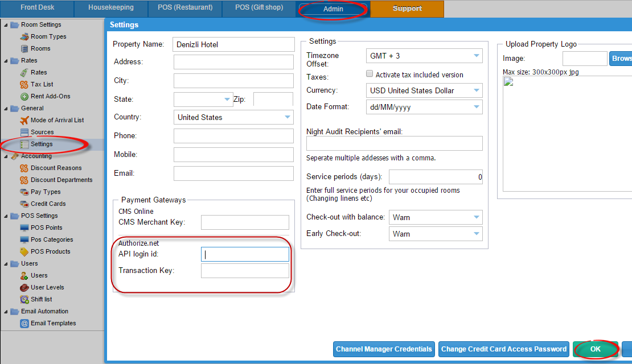Open the POS (Restaurant) tab
This screenshot has height=364, width=632.
click(185, 8)
